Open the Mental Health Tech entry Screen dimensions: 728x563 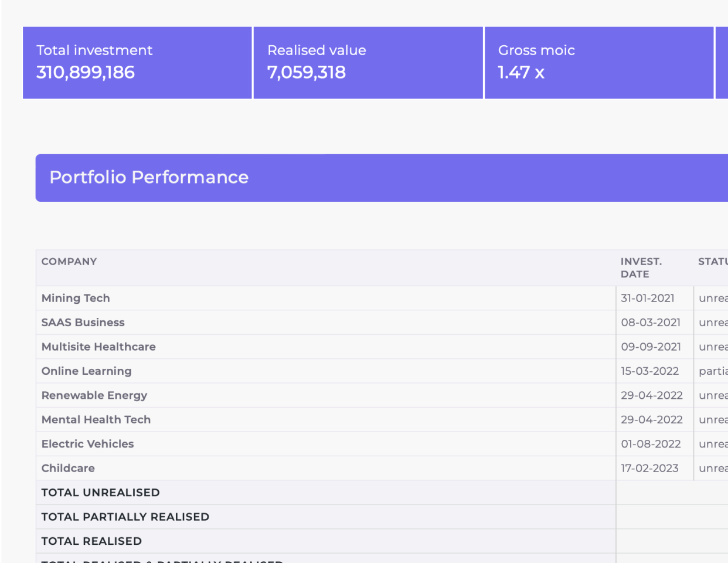96,420
